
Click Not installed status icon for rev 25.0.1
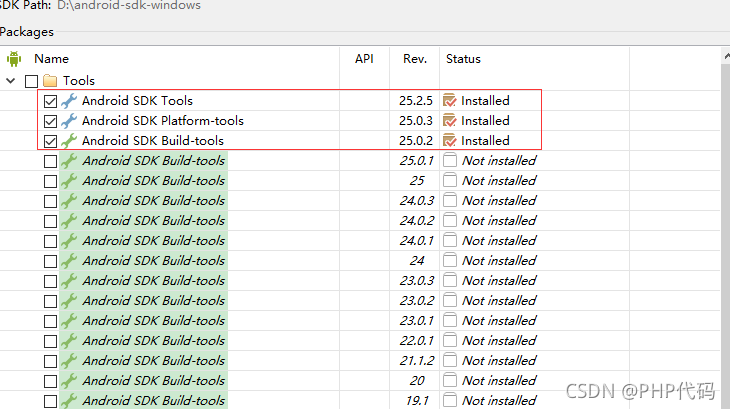[x=450, y=160]
